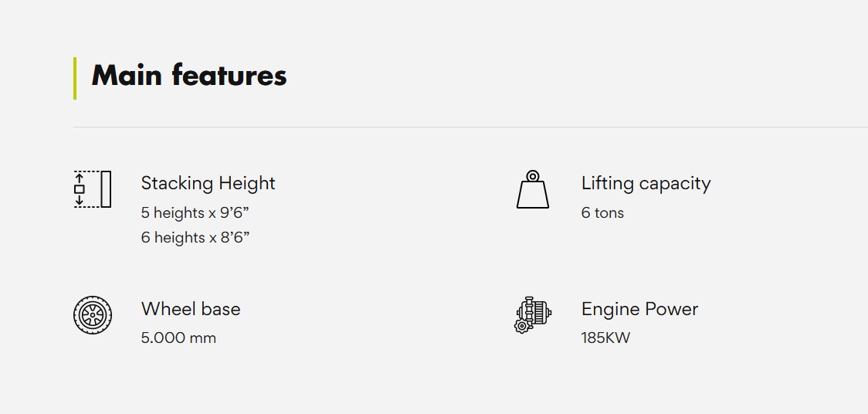Screen dimensions: 868x414
Task: Click the small gear on engine icon
Action: [521, 326]
